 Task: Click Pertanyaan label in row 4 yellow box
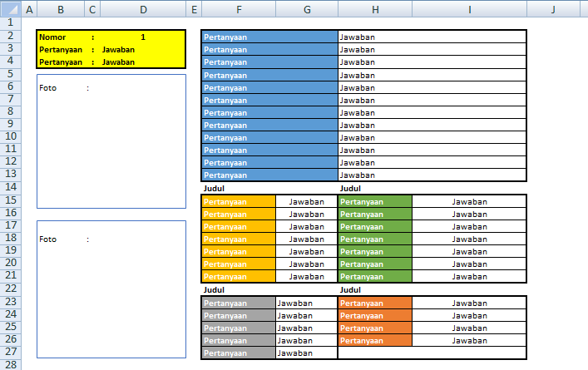click(61, 62)
